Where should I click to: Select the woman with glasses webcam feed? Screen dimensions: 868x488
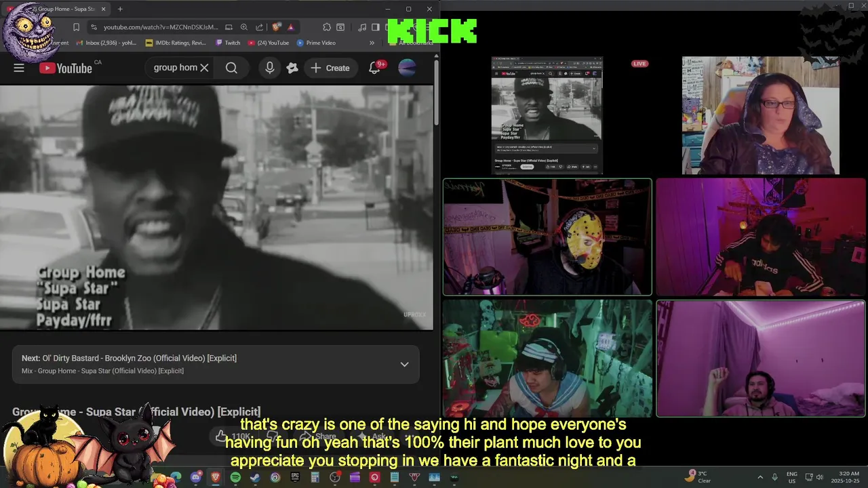pos(760,115)
